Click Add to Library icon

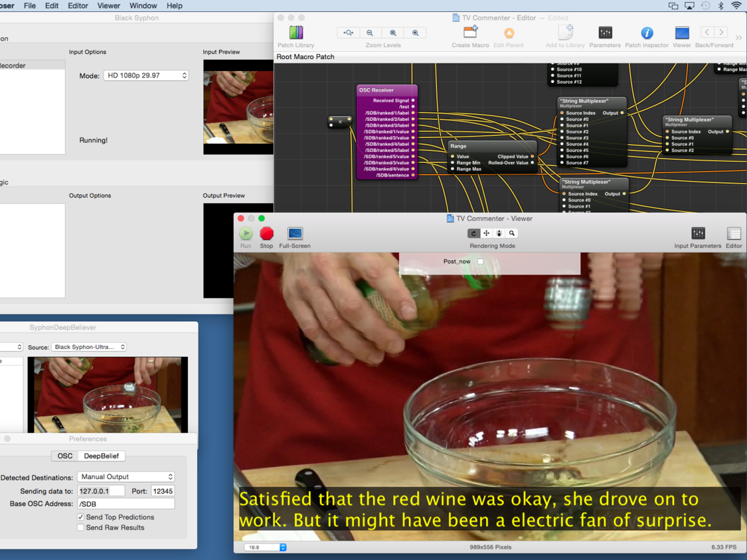(566, 33)
